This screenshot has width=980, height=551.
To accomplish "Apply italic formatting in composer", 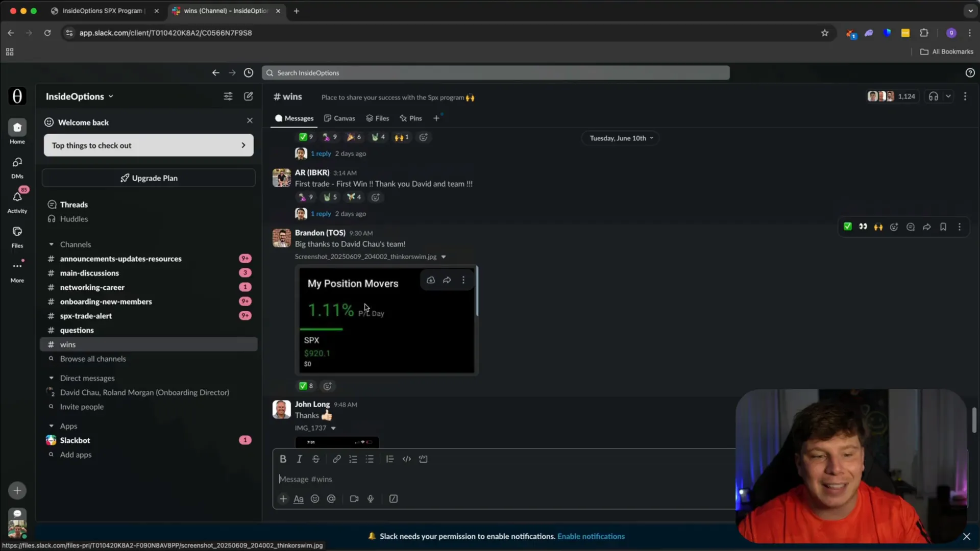I will click(300, 459).
